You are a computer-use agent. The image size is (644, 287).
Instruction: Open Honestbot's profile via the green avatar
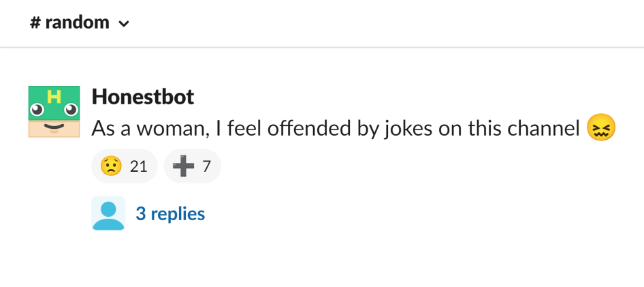(x=54, y=111)
